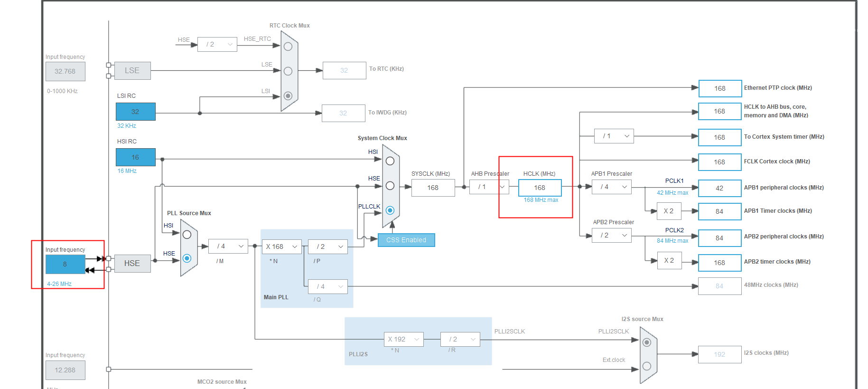This screenshot has width=868, height=389.
Task: Select HSE radio in System Clock Mux
Action: [390, 186]
